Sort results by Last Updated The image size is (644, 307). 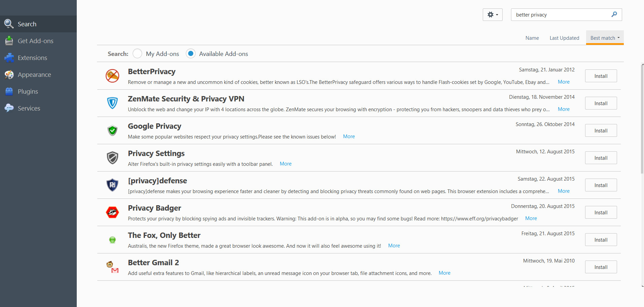pos(565,38)
